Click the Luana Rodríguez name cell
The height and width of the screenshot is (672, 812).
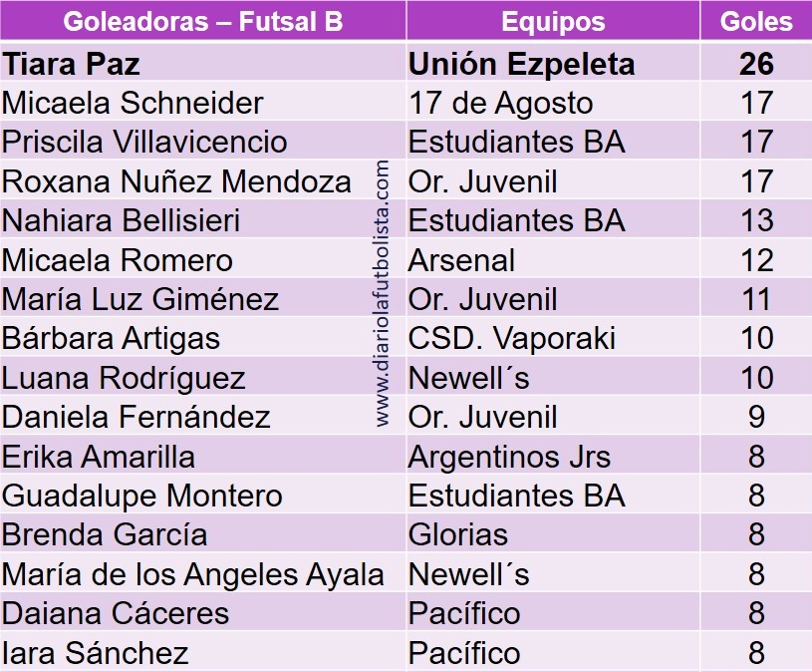pos(203,378)
